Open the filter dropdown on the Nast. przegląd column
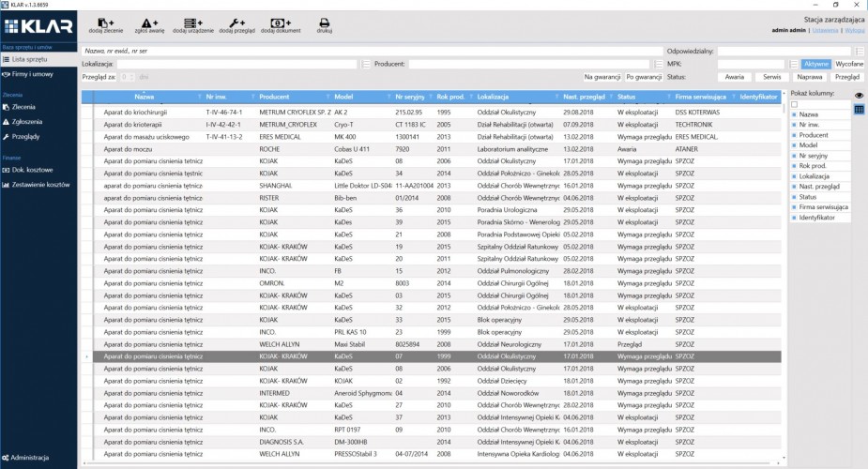Viewport: 868px width, 469px height. tap(611, 98)
